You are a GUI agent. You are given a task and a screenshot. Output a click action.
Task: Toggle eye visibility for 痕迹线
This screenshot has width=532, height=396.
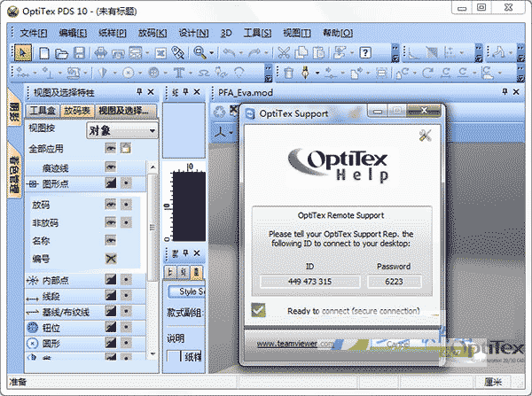(110, 167)
